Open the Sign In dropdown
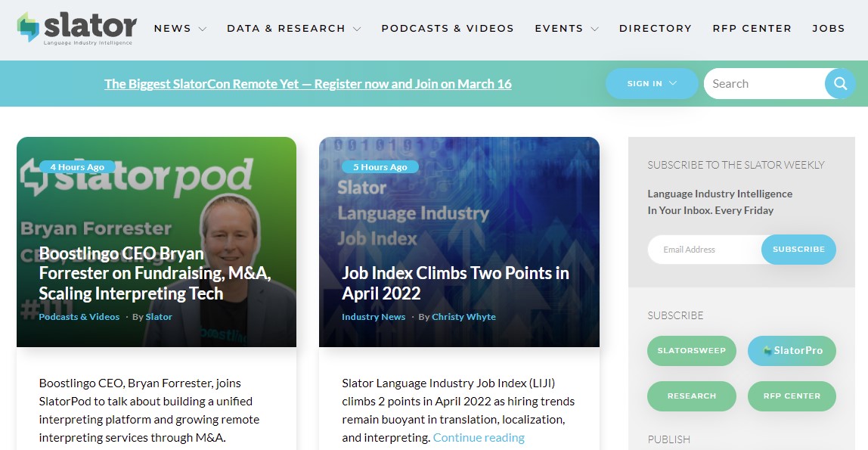 pyautogui.click(x=652, y=84)
